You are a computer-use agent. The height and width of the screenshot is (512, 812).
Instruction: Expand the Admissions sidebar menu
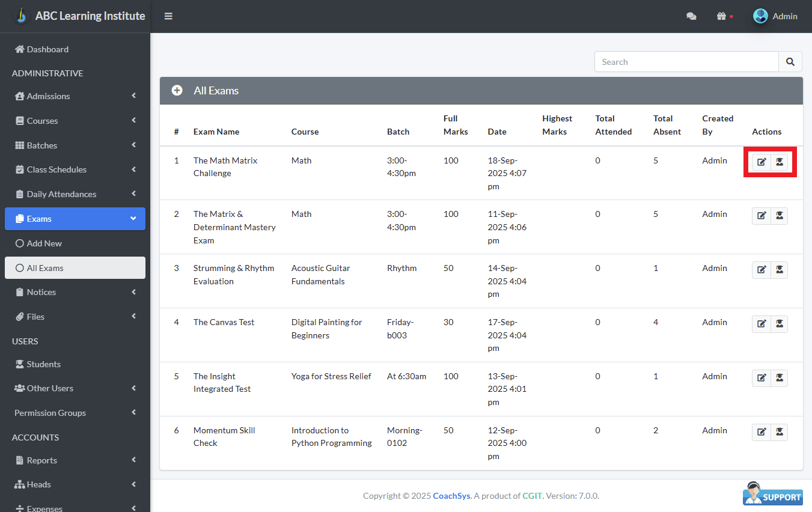[x=75, y=96]
